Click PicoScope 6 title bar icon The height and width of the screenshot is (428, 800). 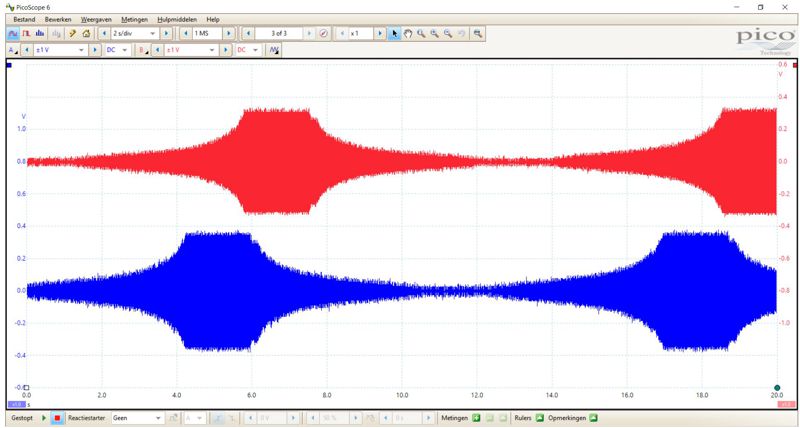[9, 7]
